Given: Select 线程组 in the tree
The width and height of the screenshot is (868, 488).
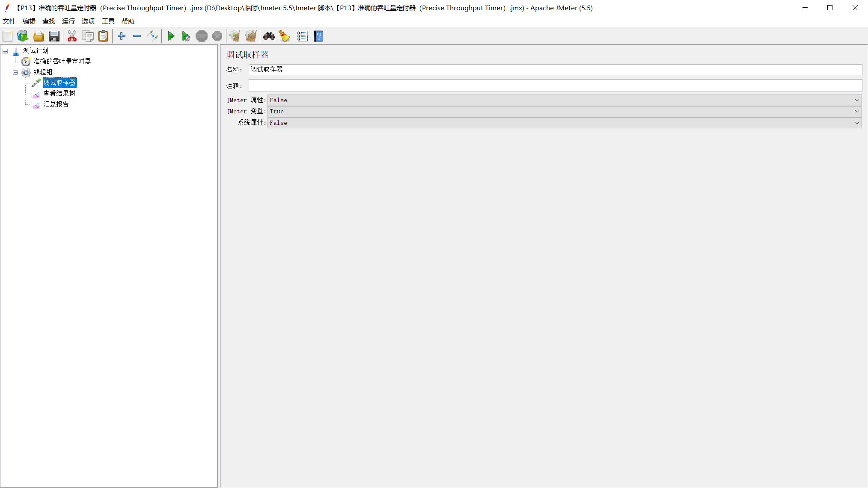Looking at the screenshot, I should 43,72.
